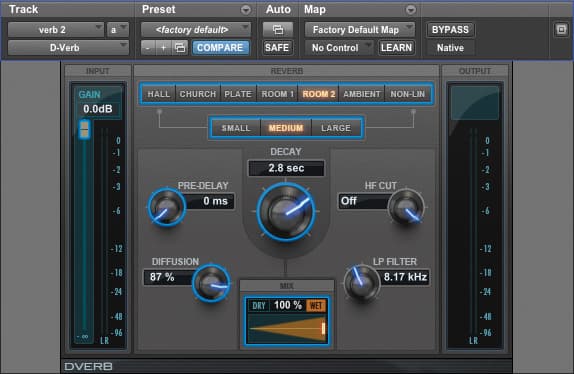Click the Mix wet/dry slider handle

tap(323, 328)
